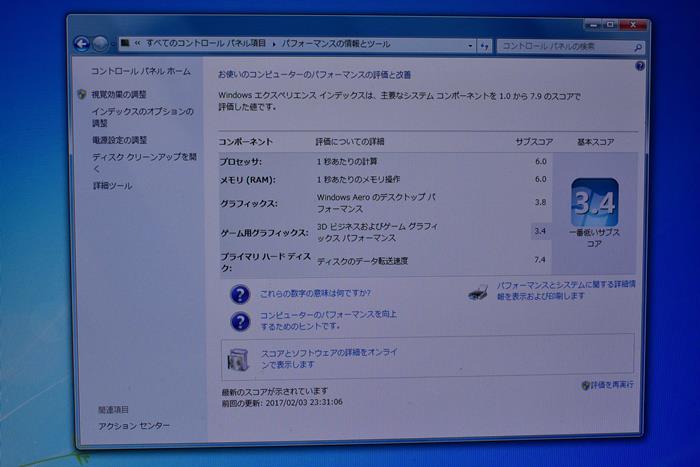This screenshot has height=467, width=700.
Task: Maximize the Control Panel window
Action: (611, 25)
